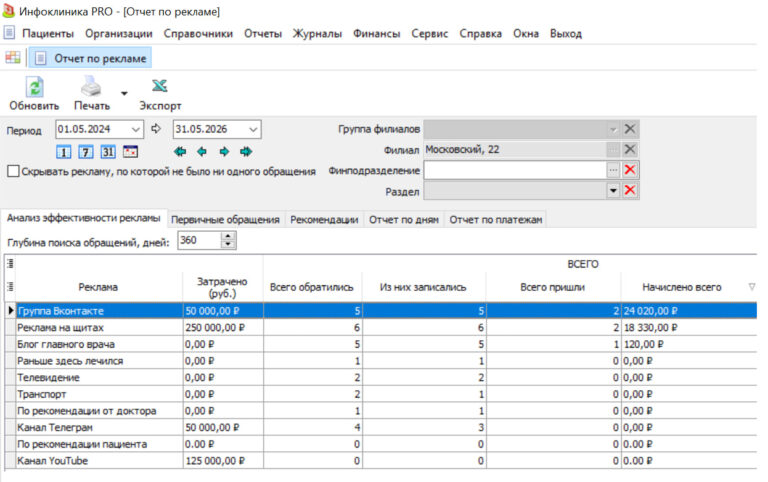Click the search depth 360 field
Viewport: 768px width, 482px height.
[199, 241]
